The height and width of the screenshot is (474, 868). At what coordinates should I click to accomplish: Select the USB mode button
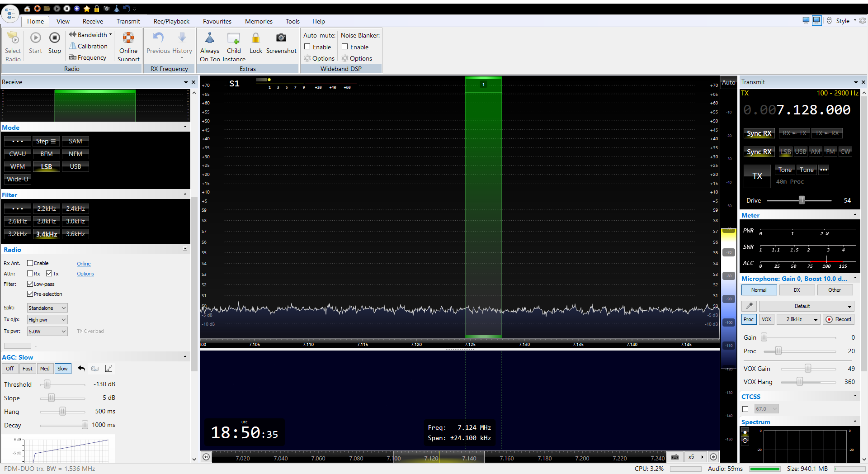75,166
